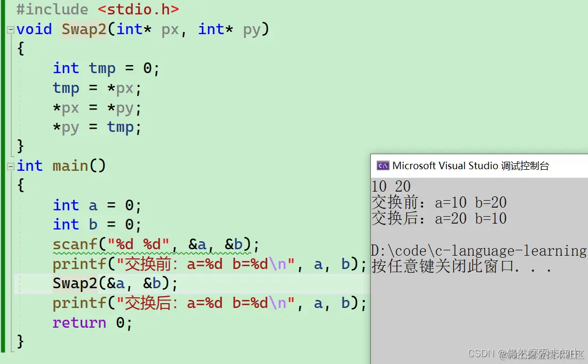Click the line tmp = *px;
The height and width of the screenshot is (364, 588).
(97, 88)
